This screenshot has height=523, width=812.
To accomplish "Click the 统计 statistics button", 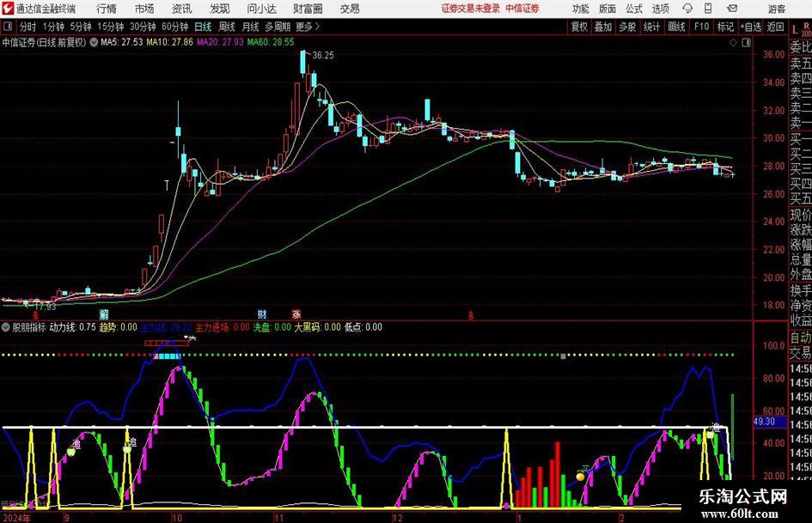I will point(651,27).
